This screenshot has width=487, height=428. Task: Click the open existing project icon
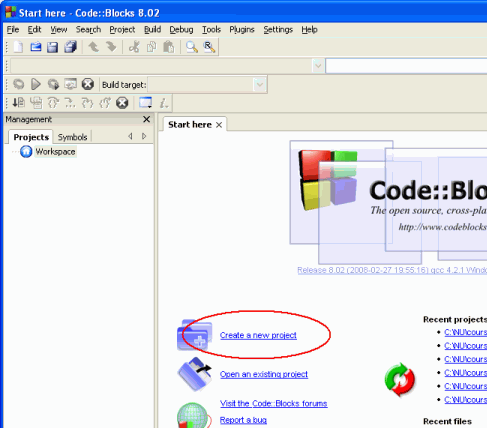195,374
